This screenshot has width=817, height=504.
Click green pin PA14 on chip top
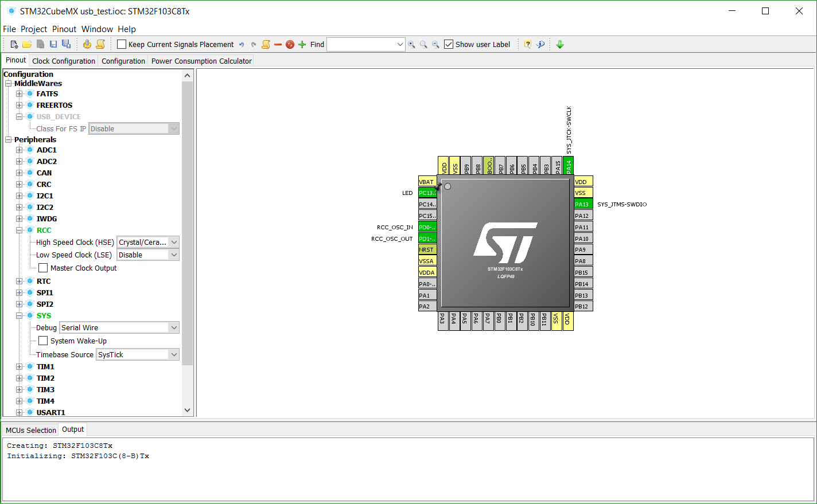tap(569, 165)
